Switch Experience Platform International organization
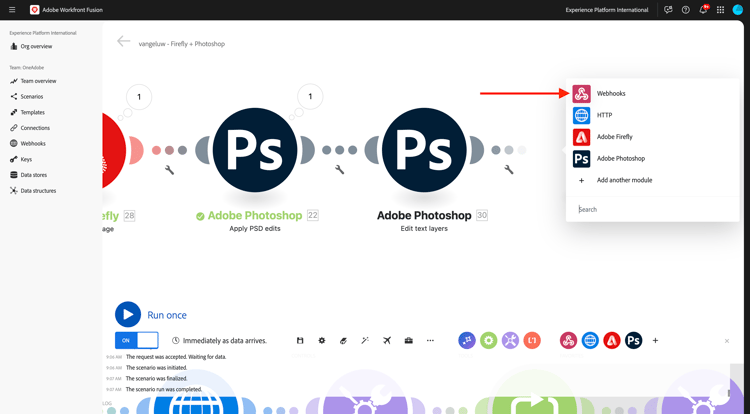Image resolution: width=750 pixels, height=414 pixels. 607,10
